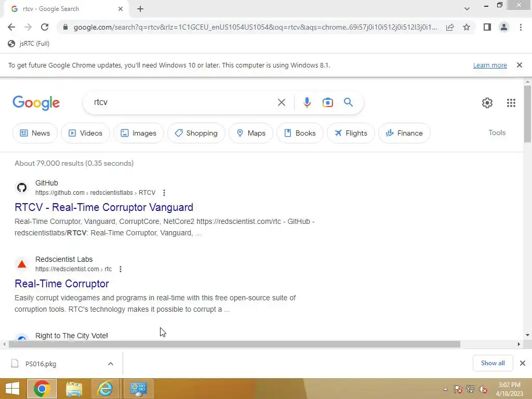Launch Internet Explorer from taskbar
532x399 pixels.
105,389
